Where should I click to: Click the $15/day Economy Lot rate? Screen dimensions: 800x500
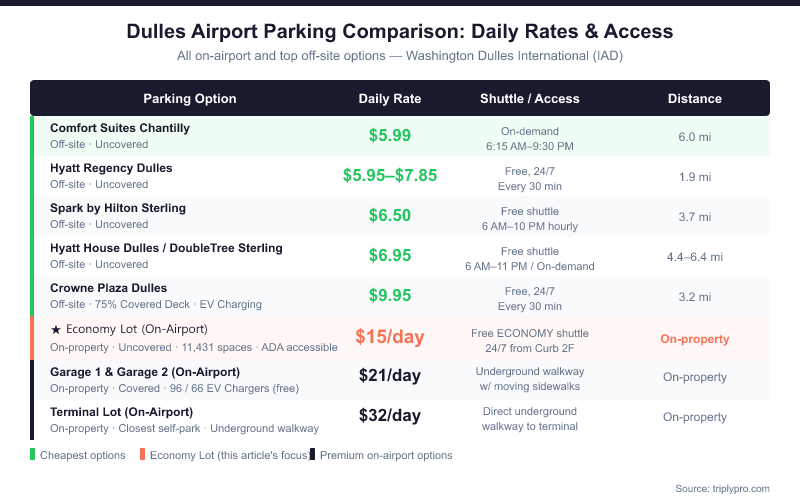coord(390,337)
